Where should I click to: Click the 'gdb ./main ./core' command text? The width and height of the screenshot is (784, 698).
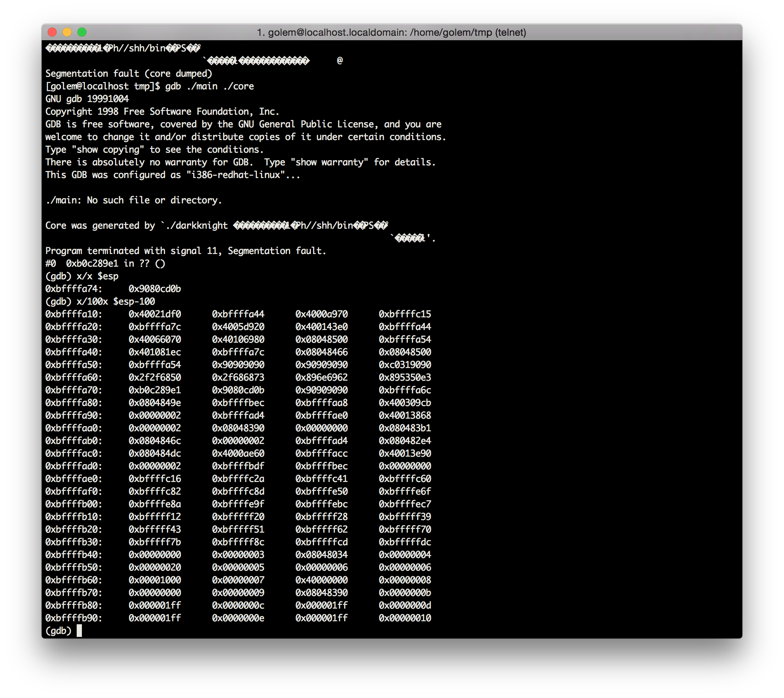tap(209, 86)
